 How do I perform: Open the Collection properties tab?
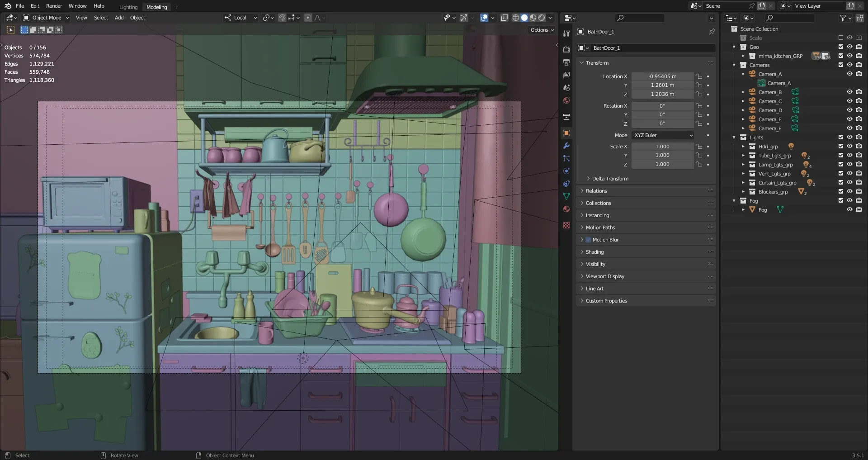566,117
